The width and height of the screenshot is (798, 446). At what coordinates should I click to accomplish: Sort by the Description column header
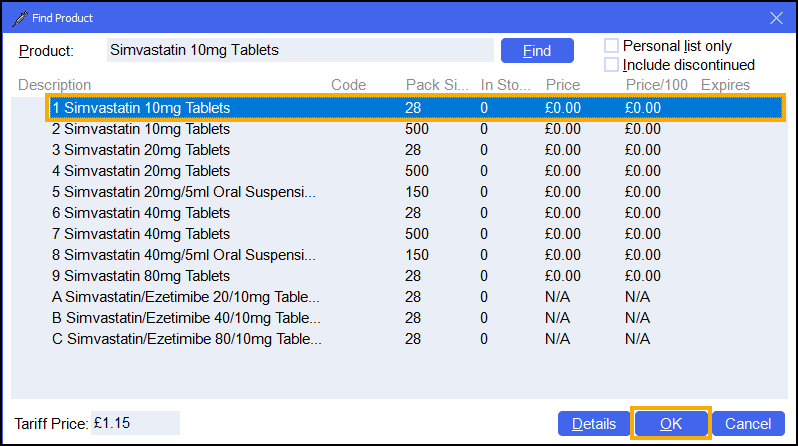coord(55,85)
